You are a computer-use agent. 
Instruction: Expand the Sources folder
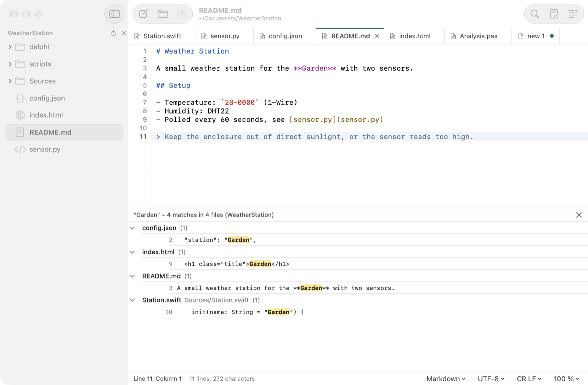click(x=10, y=81)
